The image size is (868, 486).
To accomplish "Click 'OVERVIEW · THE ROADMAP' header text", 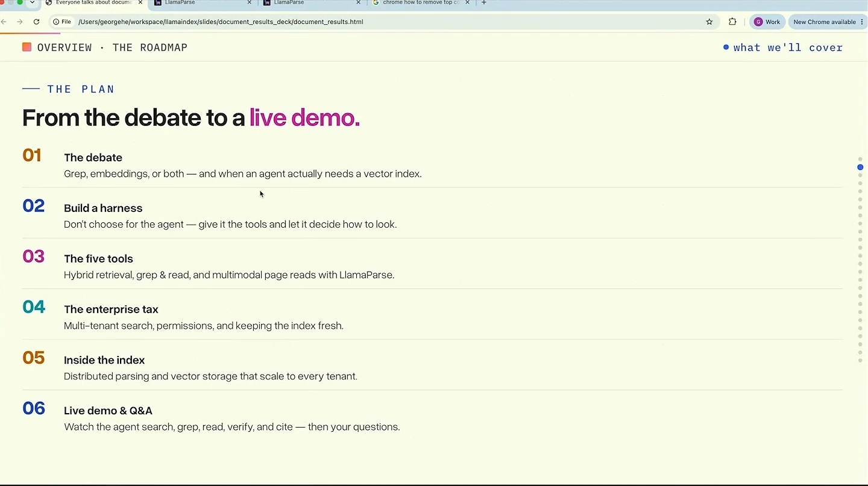I will pos(112,48).
